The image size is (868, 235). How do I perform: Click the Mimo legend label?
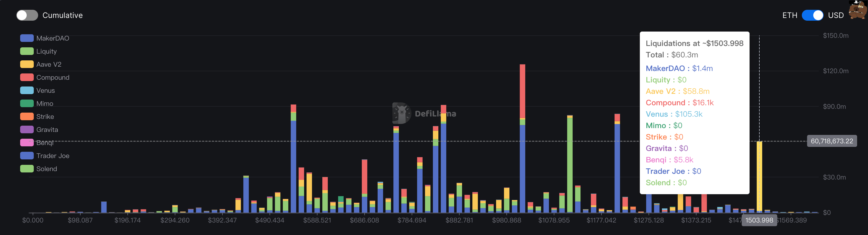click(x=45, y=104)
